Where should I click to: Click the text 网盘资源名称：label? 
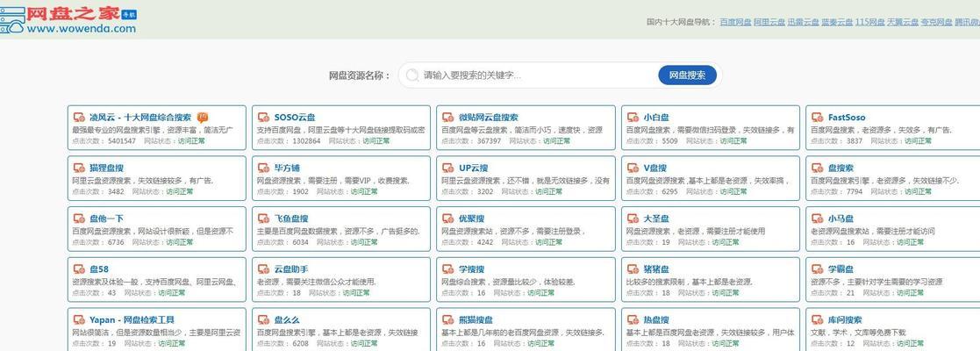click(360, 75)
